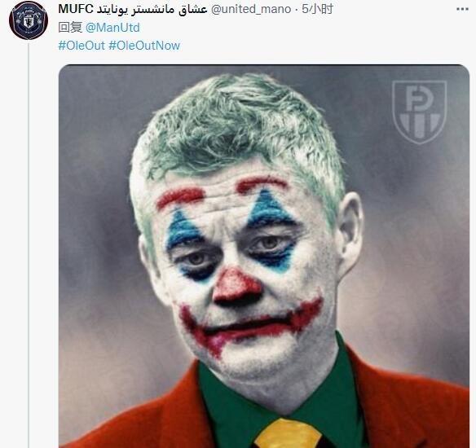Click the yellow tie in the photo
Screen dimensions: 476x448
tap(287, 433)
